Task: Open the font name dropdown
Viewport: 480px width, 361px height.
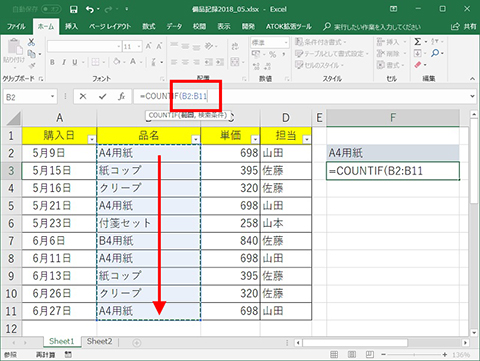Action: pyautogui.click(x=119, y=47)
